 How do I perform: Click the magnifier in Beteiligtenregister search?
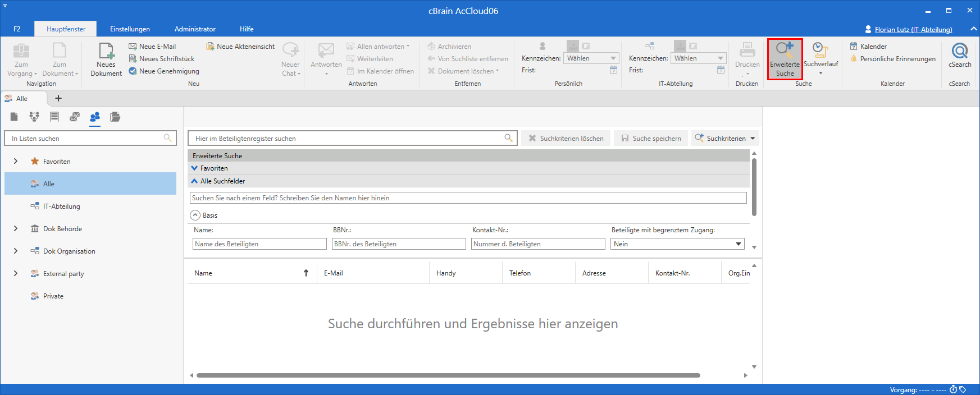(x=508, y=138)
